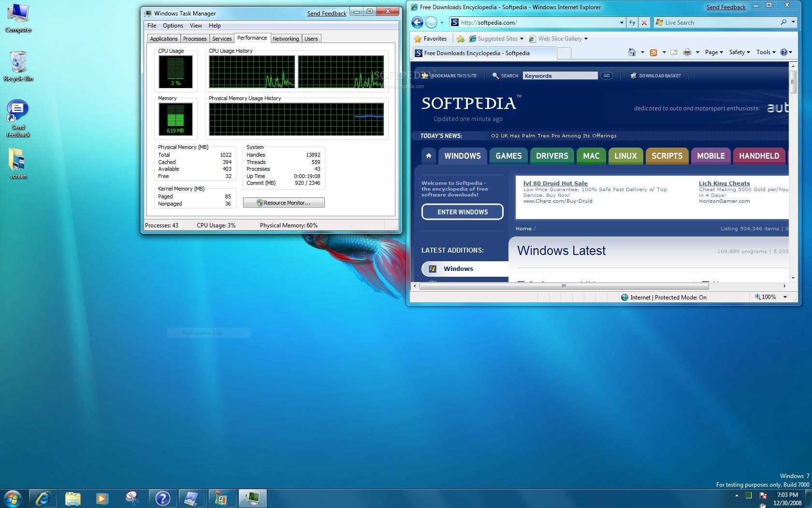This screenshot has height=508, width=812.
Task: Open the Tools menu dropdown
Action: point(766,52)
